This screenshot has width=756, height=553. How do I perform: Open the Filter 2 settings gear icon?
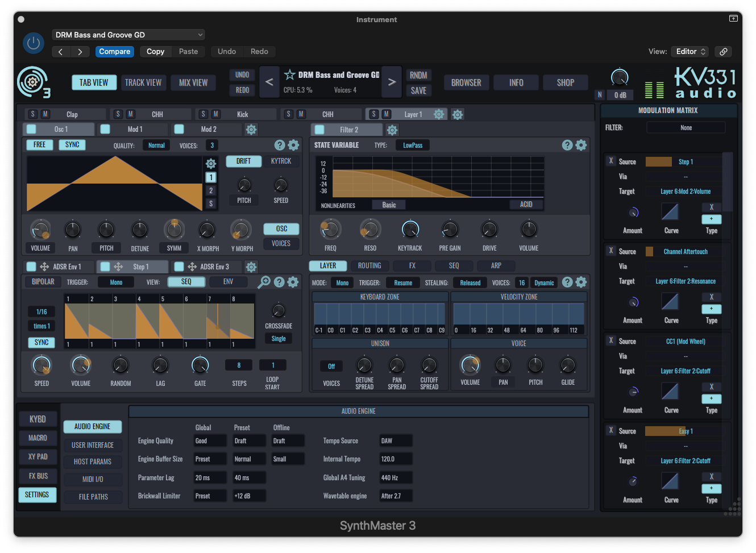point(392,129)
